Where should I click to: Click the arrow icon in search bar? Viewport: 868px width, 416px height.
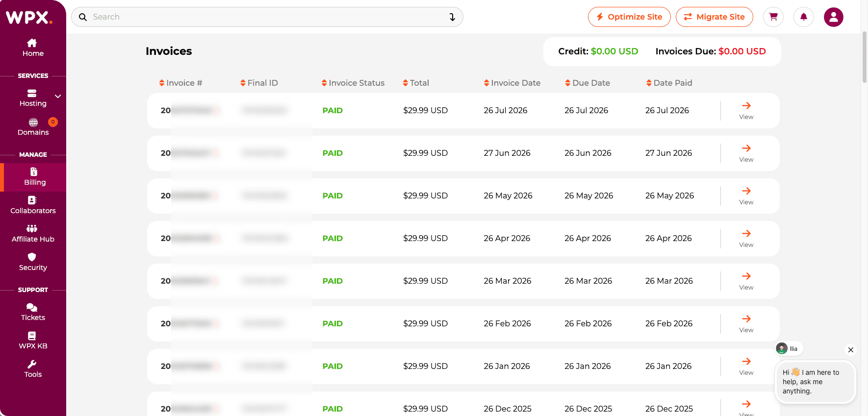(x=452, y=17)
